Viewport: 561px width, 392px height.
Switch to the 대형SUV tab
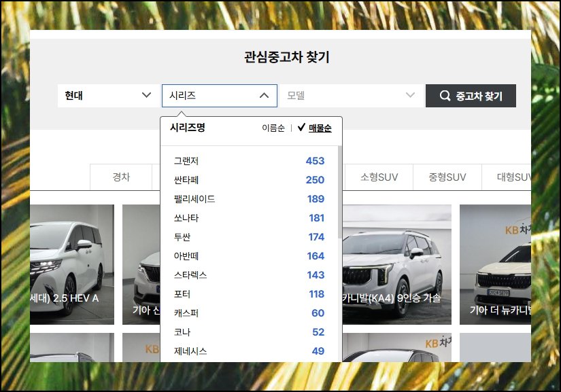click(507, 177)
